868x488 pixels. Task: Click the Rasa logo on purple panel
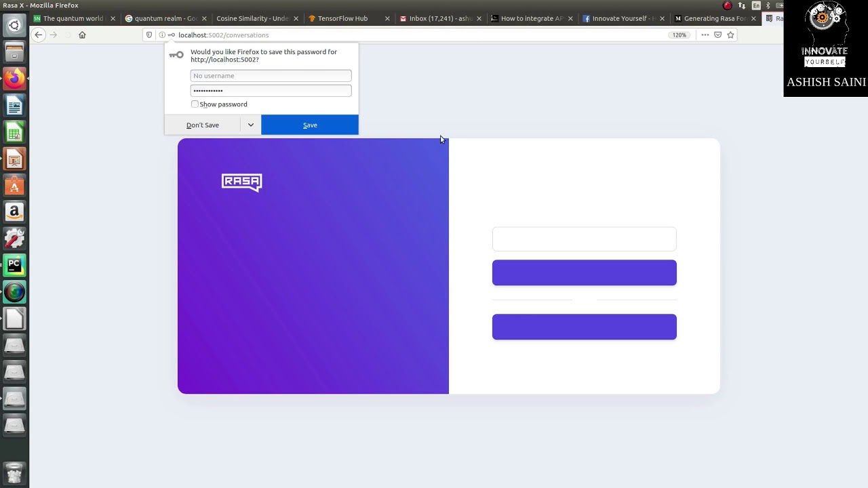click(x=241, y=182)
